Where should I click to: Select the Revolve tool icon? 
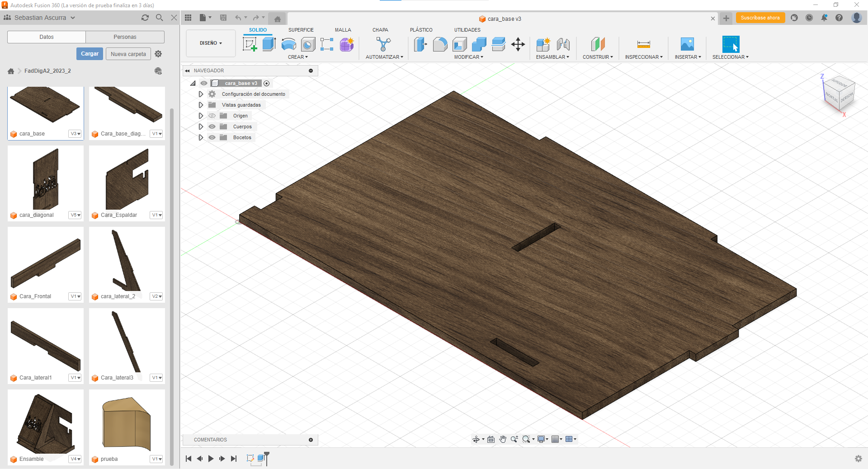[288, 44]
